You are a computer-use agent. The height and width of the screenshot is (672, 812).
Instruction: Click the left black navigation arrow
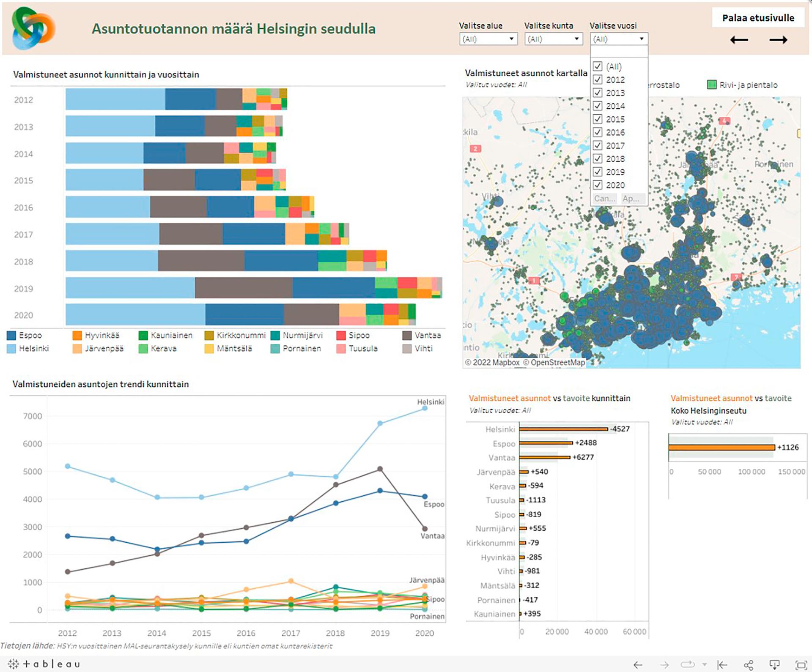click(739, 40)
